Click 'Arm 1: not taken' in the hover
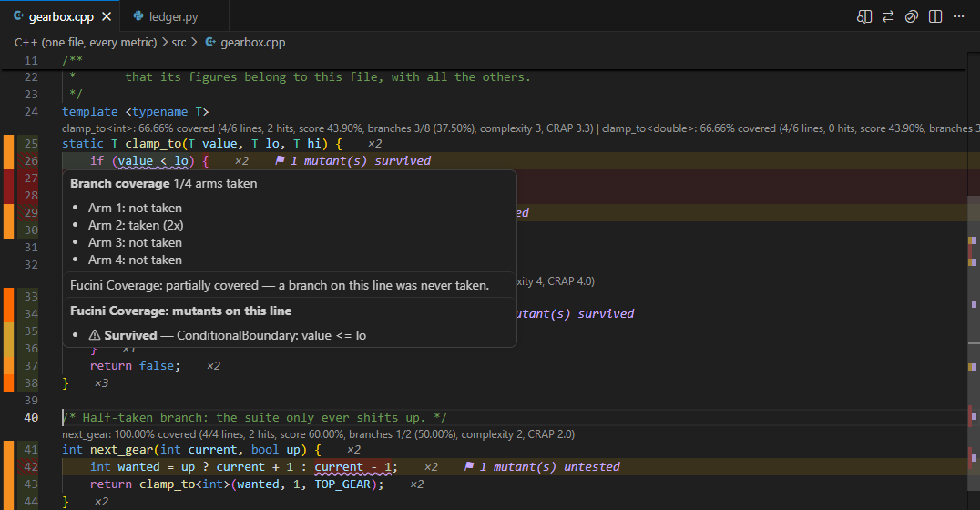This screenshot has height=510, width=980. point(135,208)
